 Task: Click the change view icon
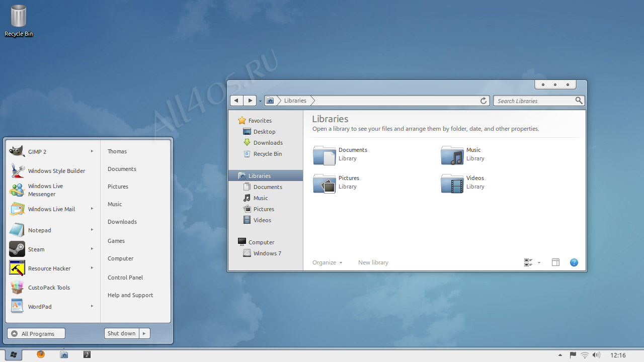(528, 262)
